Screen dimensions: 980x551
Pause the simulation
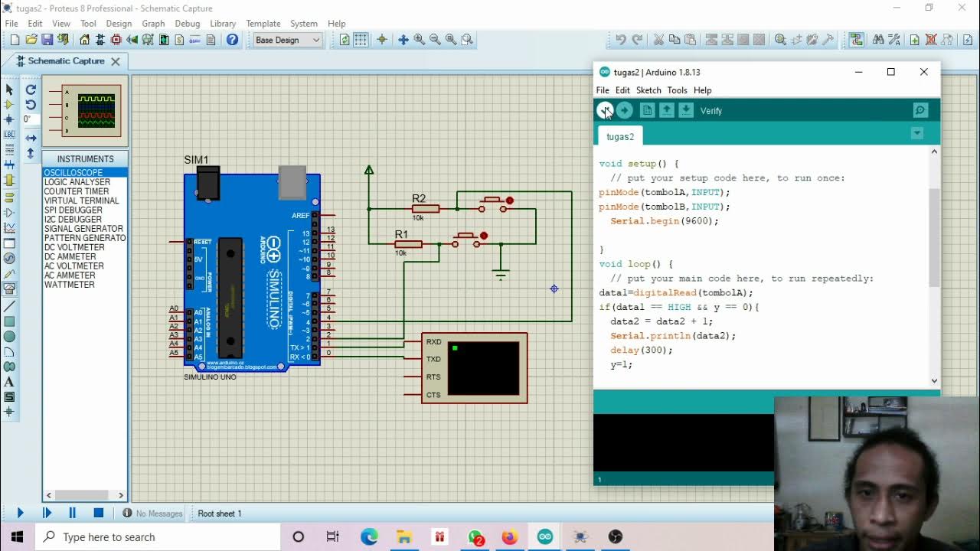click(x=73, y=514)
